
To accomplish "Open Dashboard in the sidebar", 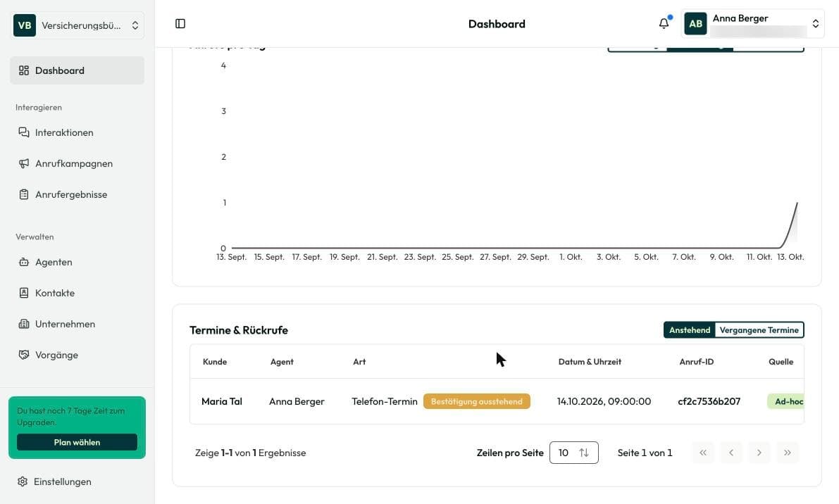I will pos(77,70).
